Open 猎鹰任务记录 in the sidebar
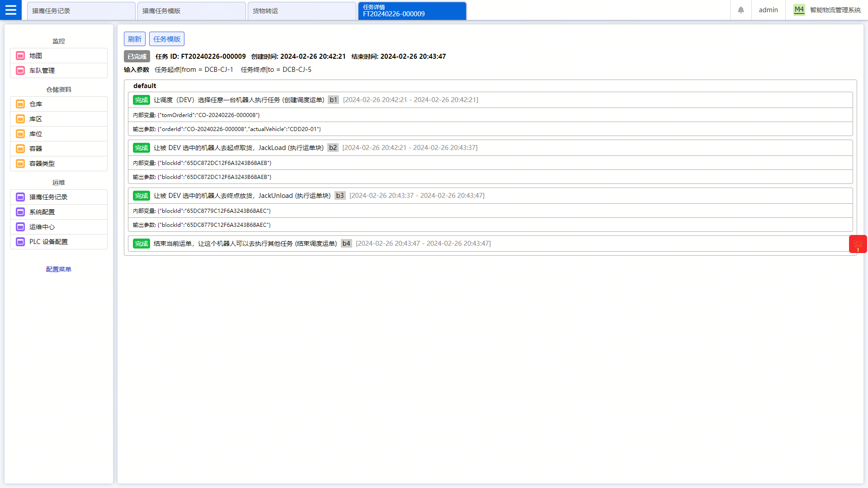The height and width of the screenshot is (488, 868). coord(59,197)
